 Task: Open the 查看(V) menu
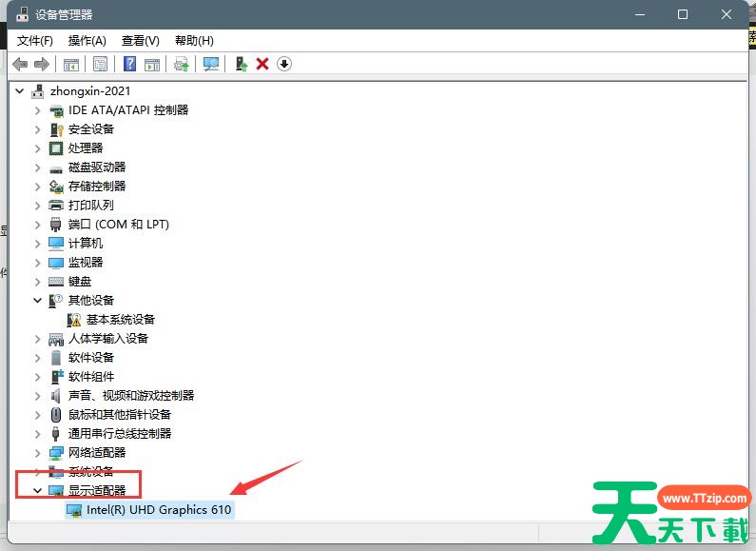(x=141, y=41)
